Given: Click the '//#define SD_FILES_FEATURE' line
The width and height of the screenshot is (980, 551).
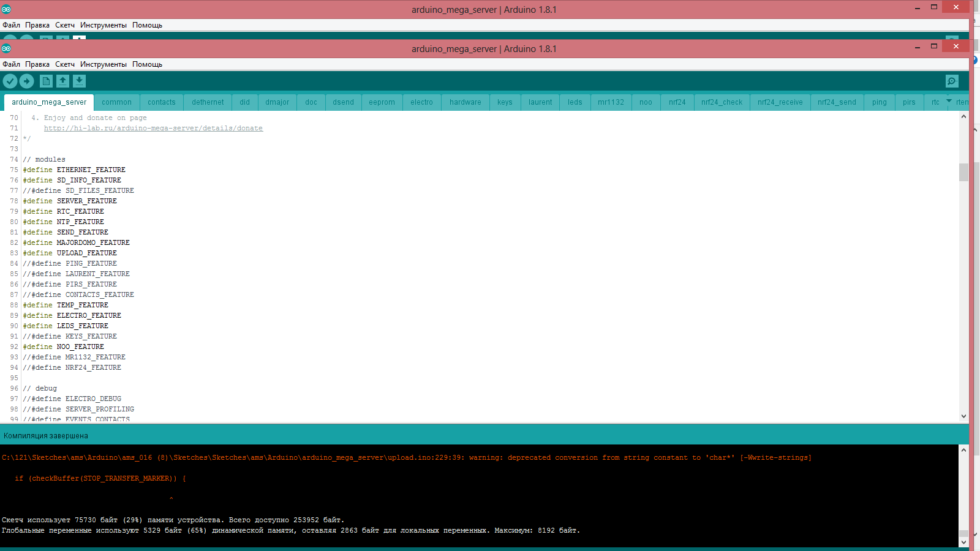Looking at the screenshot, I should click(x=78, y=190).
